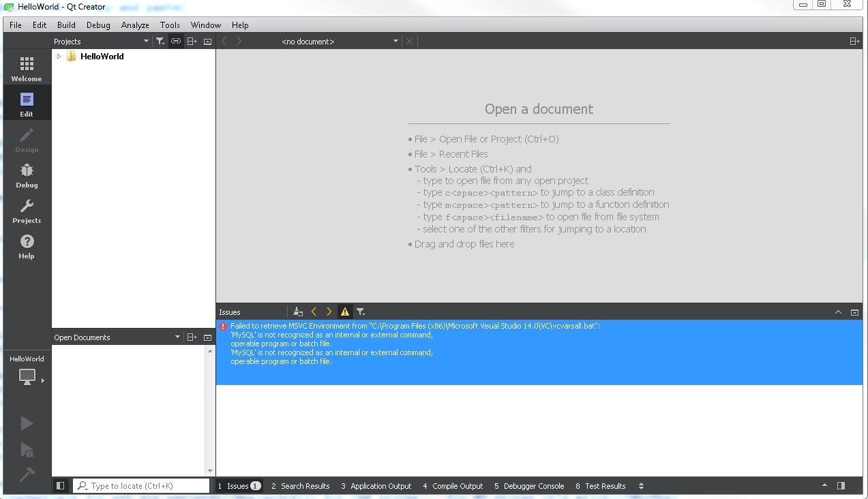Toggle the right sidebar visibility
The height and width of the screenshot is (499, 868).
click(x=841, y=486)
